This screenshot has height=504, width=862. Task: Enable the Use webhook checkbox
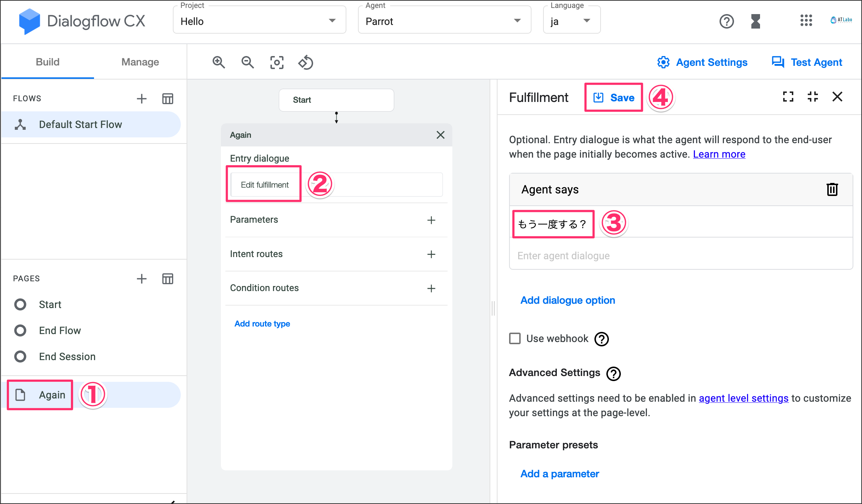(515, 338)
